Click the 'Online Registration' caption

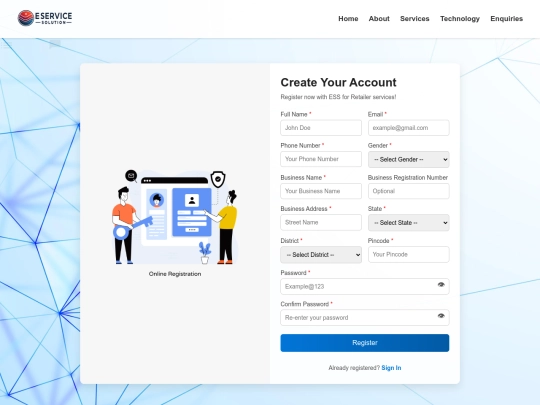coord(175,274)
